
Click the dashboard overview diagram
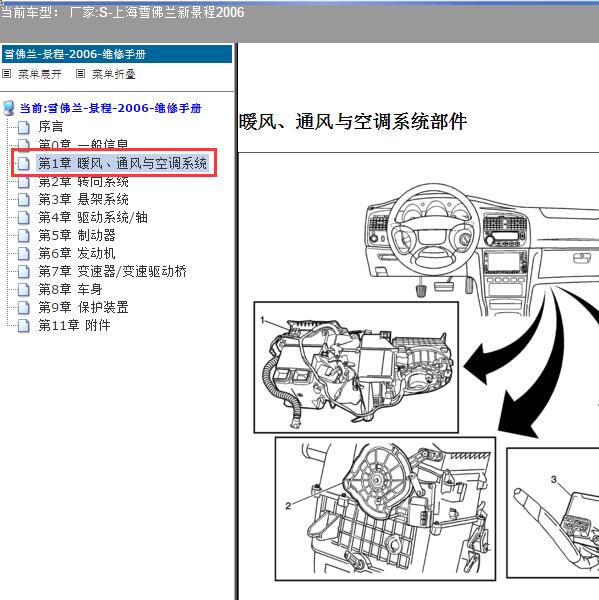tap(481, 249)
